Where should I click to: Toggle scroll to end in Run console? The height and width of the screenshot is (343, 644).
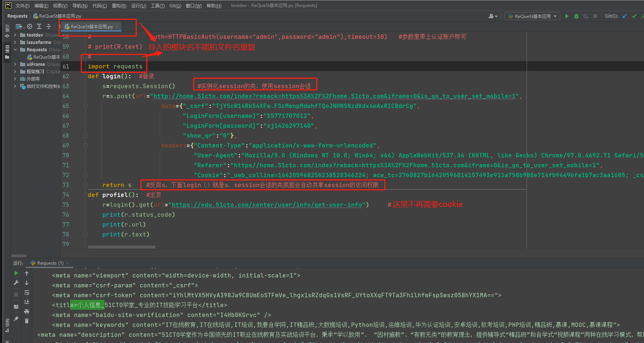[x=27, y=302]
